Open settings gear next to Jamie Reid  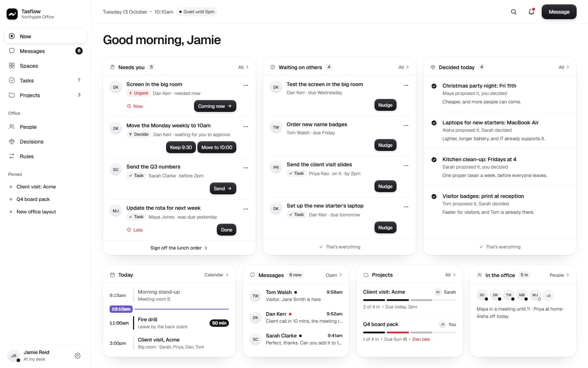coord(78,355)
